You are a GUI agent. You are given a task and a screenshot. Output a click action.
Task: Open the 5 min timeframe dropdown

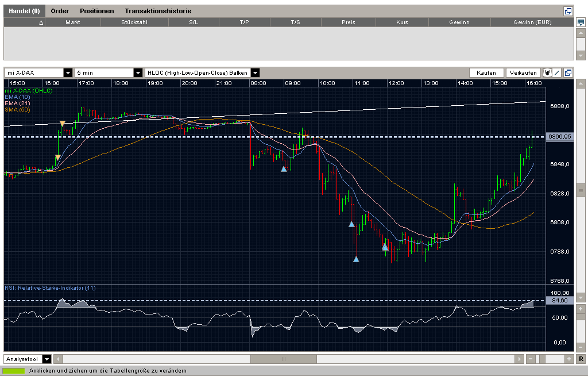(x=138, y=73)
